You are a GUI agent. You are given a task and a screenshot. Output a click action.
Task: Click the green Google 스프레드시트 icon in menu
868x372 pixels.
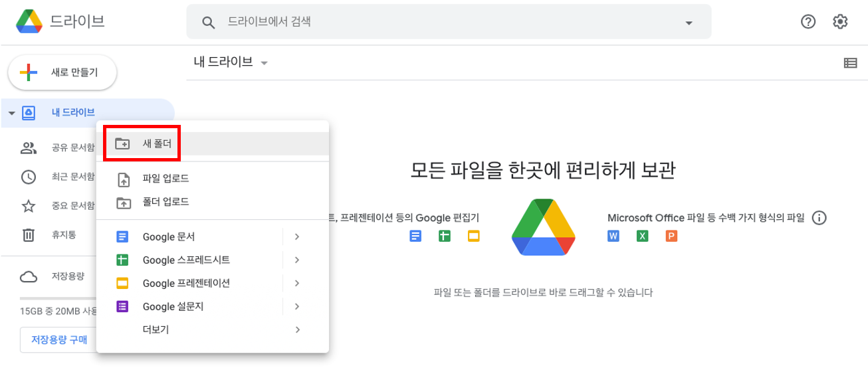[x=122, y=260]
